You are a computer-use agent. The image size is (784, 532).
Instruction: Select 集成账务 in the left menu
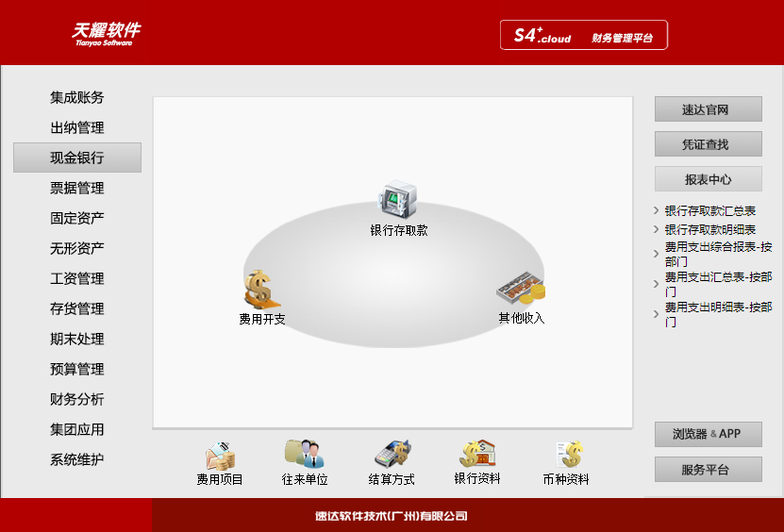click(x=77, y=97)
